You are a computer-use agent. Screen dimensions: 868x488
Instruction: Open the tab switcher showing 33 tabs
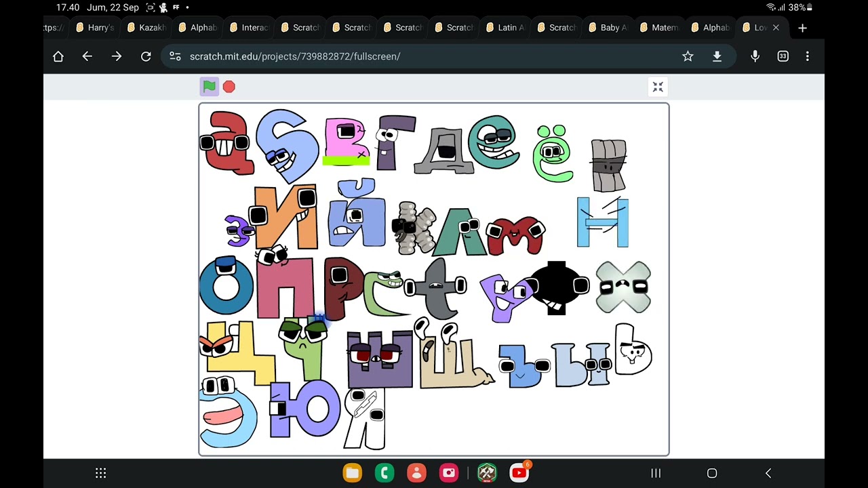[783, 56]
